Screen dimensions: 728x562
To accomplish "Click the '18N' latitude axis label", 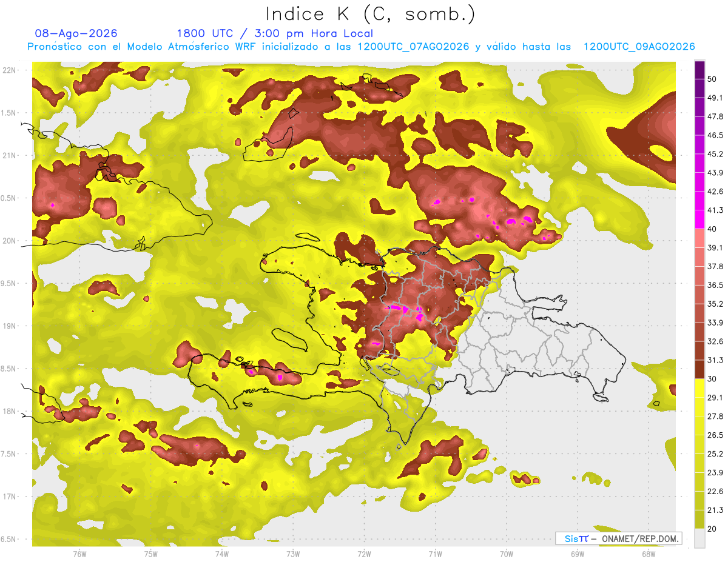I will [x=10, y=412].
